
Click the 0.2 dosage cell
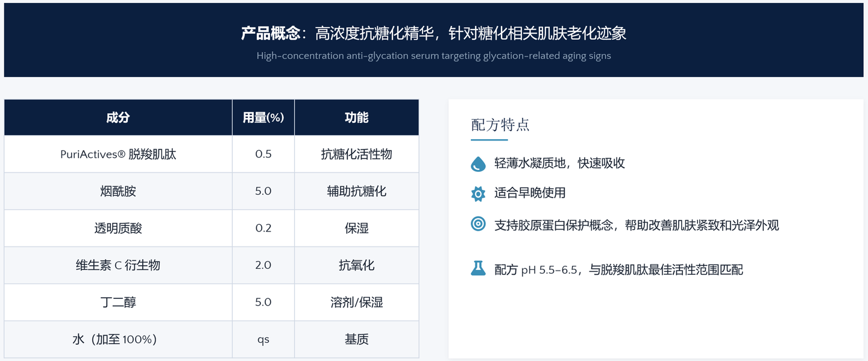tap(263, 228)
